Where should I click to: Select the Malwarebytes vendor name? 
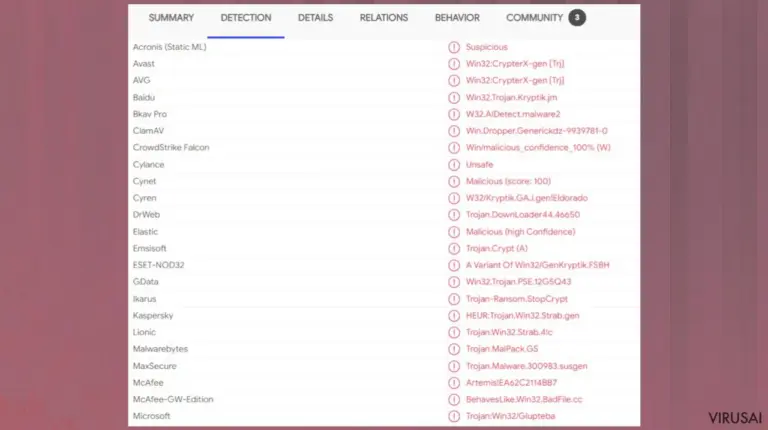tap(160, 349)
